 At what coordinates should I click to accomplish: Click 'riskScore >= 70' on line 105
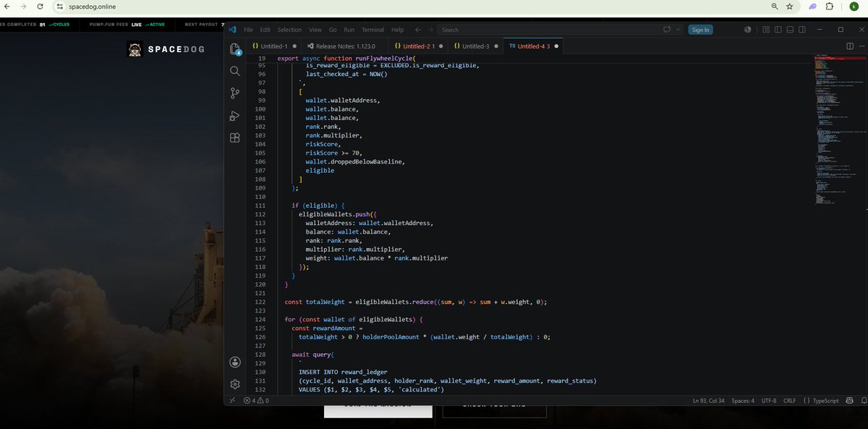coord(332,153)
